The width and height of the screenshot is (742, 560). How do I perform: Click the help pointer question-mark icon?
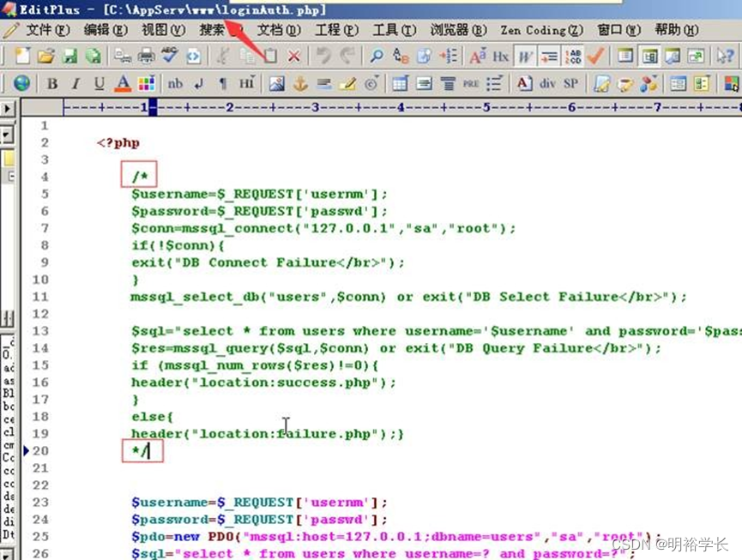point(725,57)
